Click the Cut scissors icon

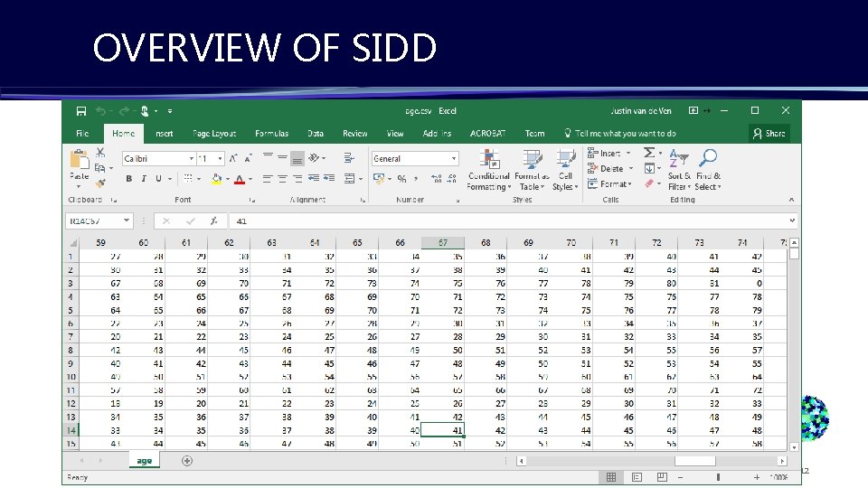click(x=100, y=152)
